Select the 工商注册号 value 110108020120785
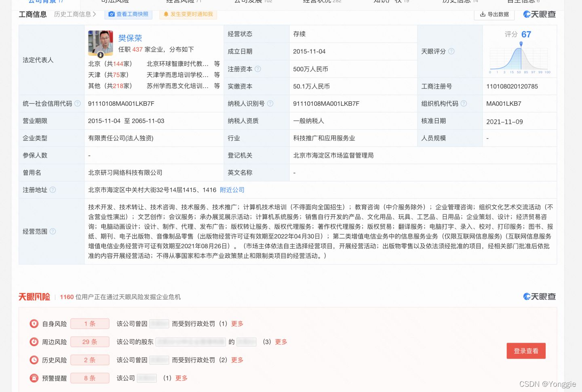Image resolution: width=582 pixels, height=392 pixels. coord(512,86)
